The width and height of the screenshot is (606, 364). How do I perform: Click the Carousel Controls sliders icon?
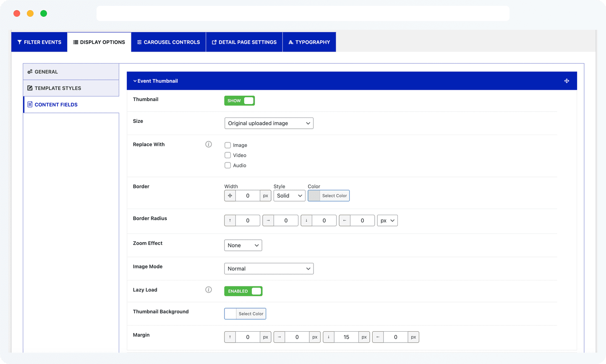tap(139, 42)
